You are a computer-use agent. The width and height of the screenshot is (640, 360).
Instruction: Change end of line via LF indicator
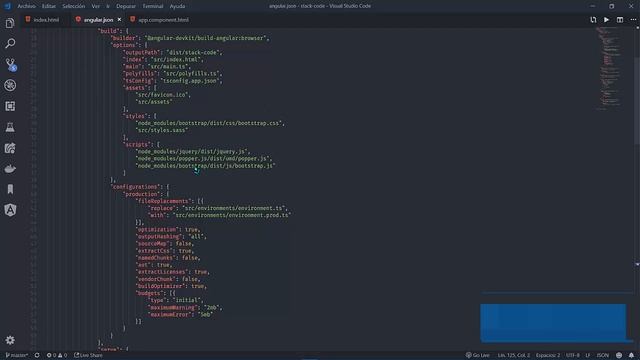[x=588, y=355]
